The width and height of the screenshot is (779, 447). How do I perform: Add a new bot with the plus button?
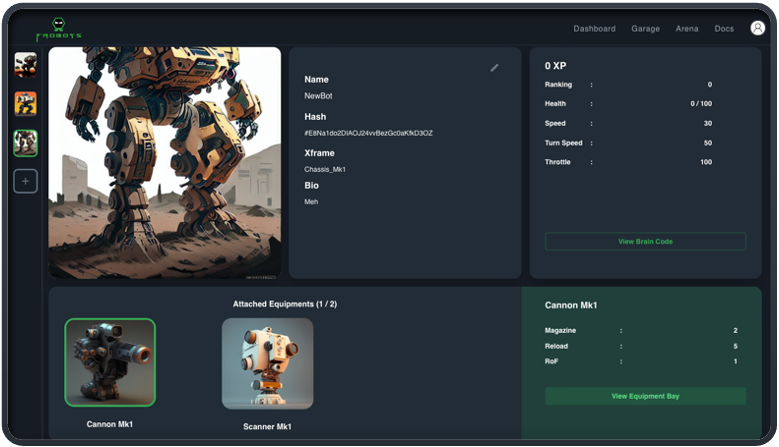[25, 181]
